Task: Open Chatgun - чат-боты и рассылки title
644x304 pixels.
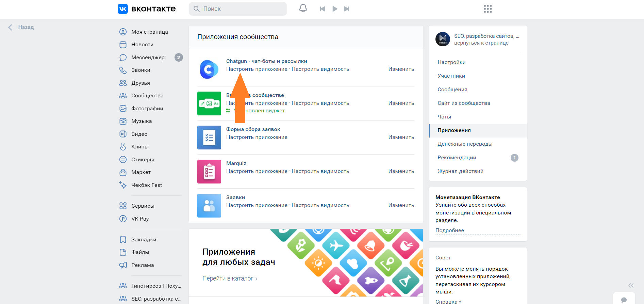Action: [267, 61]
